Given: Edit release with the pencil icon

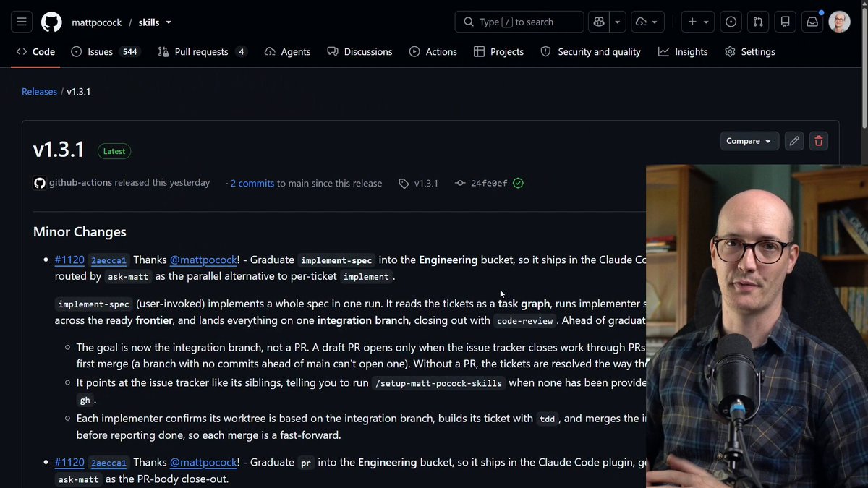Looking at the screenshot, I should 794,141.
